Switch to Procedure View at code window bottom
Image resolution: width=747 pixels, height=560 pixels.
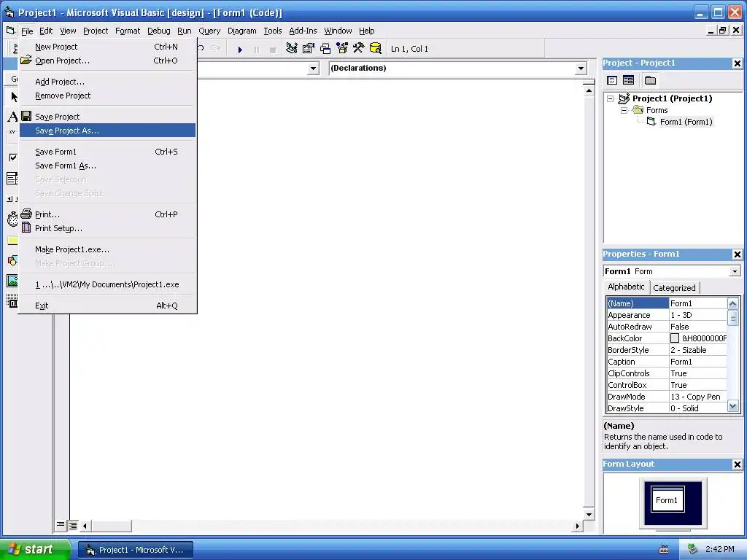(x=61, y=525)
